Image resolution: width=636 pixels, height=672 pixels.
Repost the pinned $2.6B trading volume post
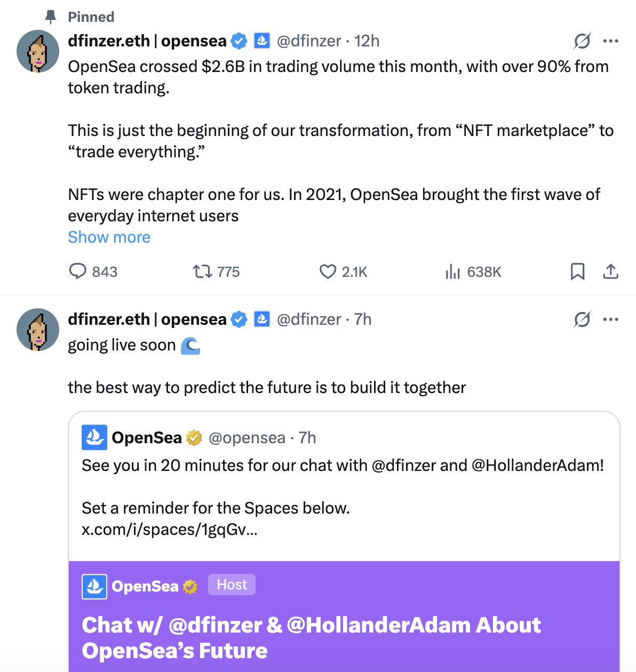(x=203, y=271)
